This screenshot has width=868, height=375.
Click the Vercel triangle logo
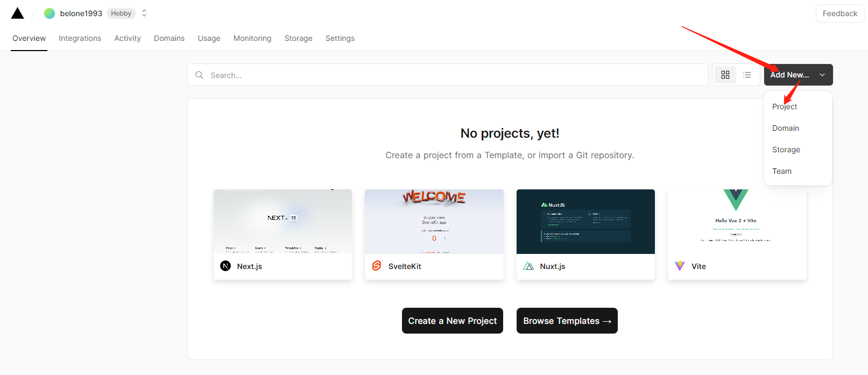coord(18,13)
